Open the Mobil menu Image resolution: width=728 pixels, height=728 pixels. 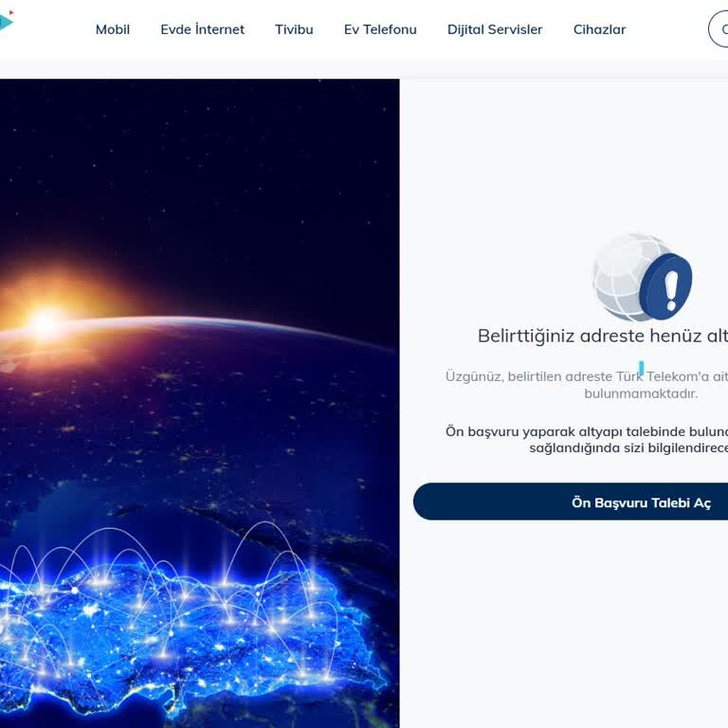click(x=113, y=29)
